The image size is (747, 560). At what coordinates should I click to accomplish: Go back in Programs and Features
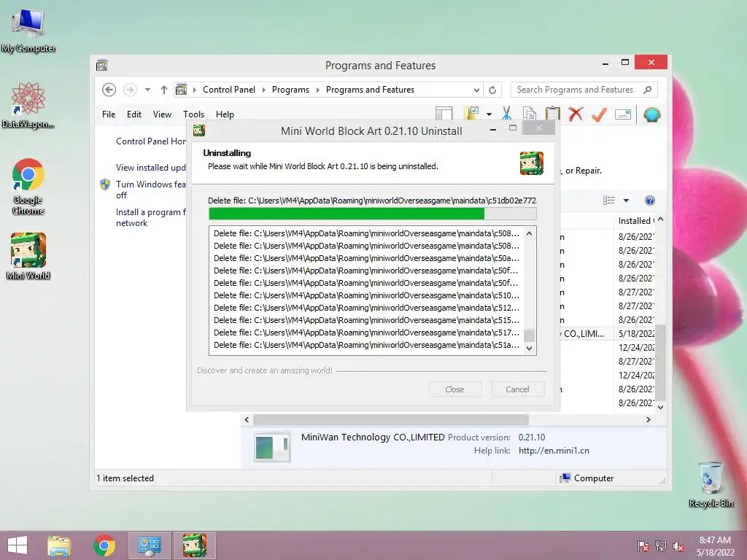109,90
